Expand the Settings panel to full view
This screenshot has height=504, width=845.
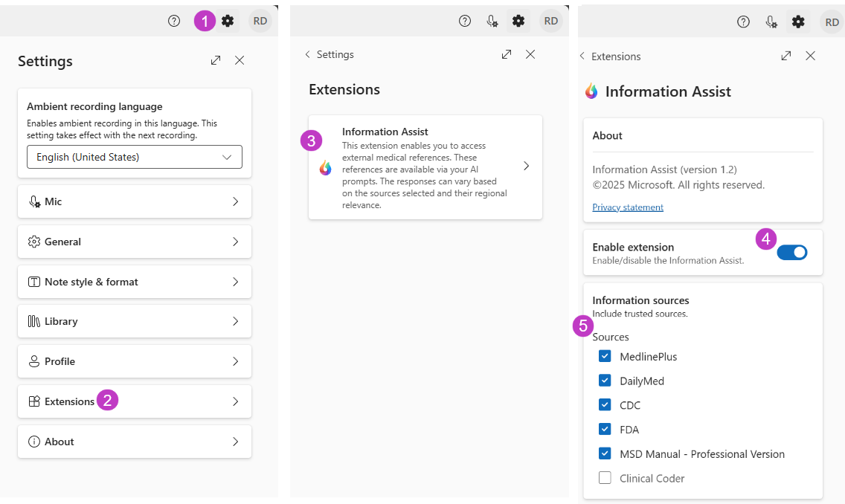216,60
